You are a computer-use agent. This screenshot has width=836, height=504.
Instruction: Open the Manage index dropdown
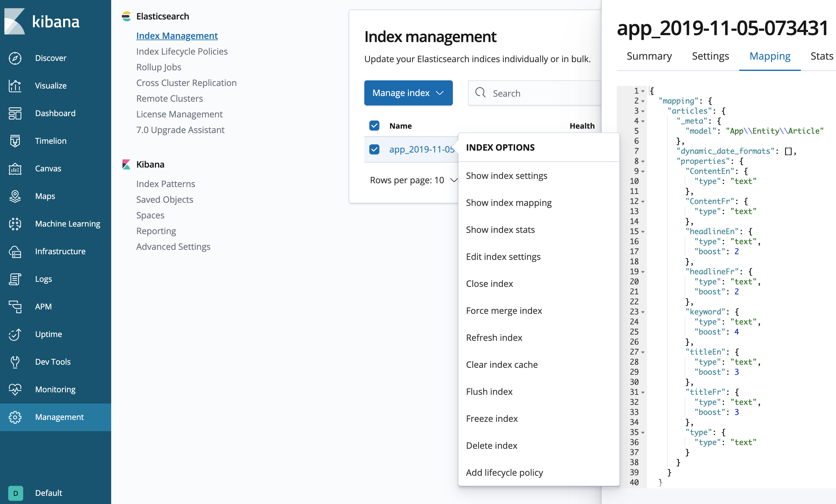409,93
